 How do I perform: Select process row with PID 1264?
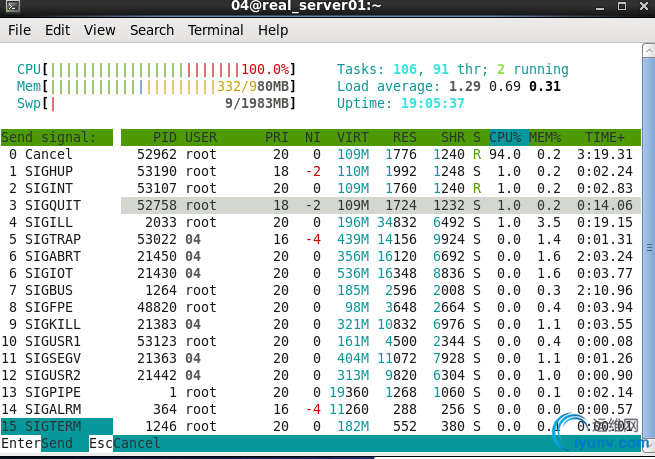381,290
